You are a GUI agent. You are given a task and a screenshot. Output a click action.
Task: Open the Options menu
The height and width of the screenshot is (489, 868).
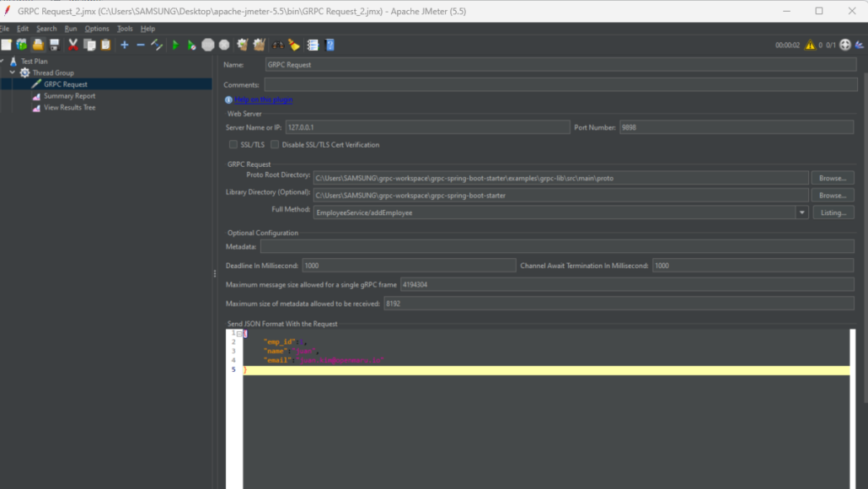97,29
